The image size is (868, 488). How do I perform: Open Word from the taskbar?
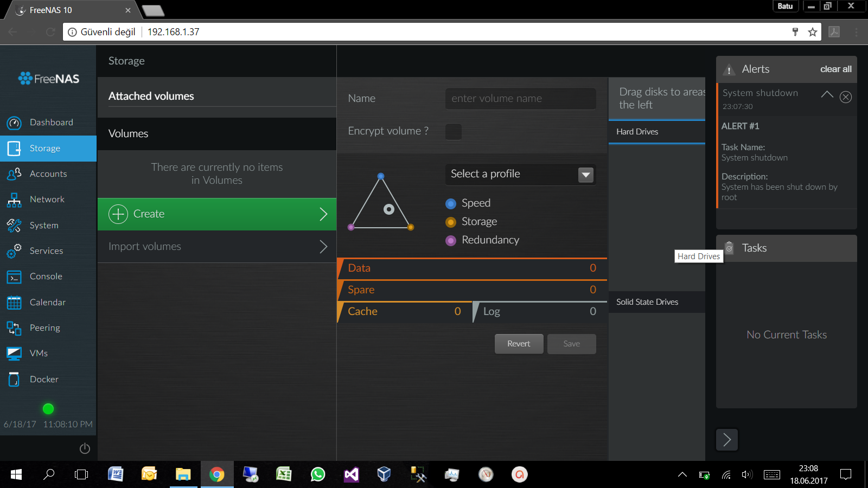pos(116,474)
